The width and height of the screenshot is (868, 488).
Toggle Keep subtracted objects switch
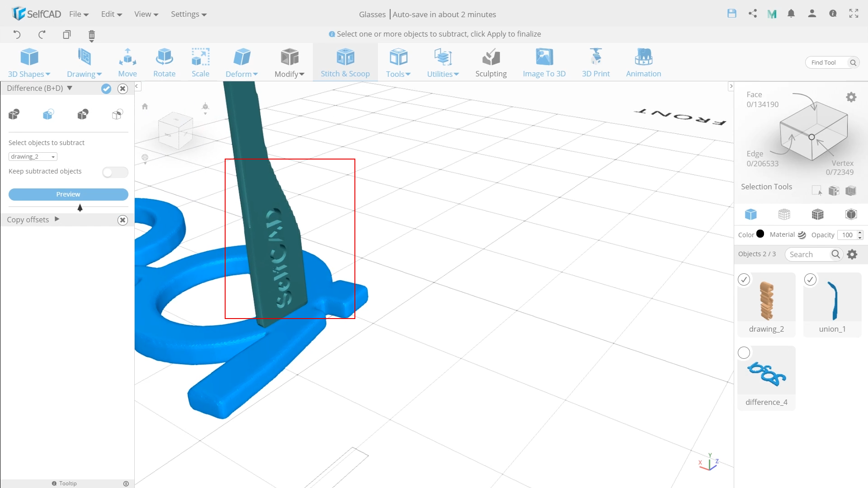coord(115,172)
